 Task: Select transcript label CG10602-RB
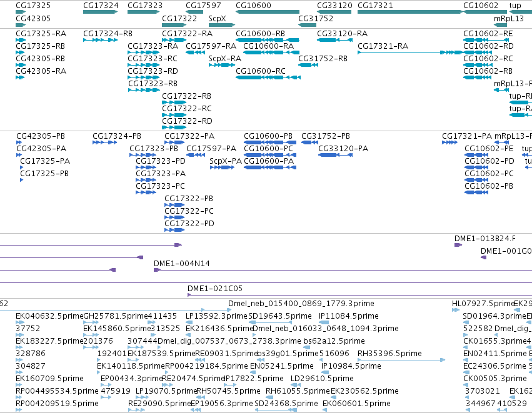[488, 71]
